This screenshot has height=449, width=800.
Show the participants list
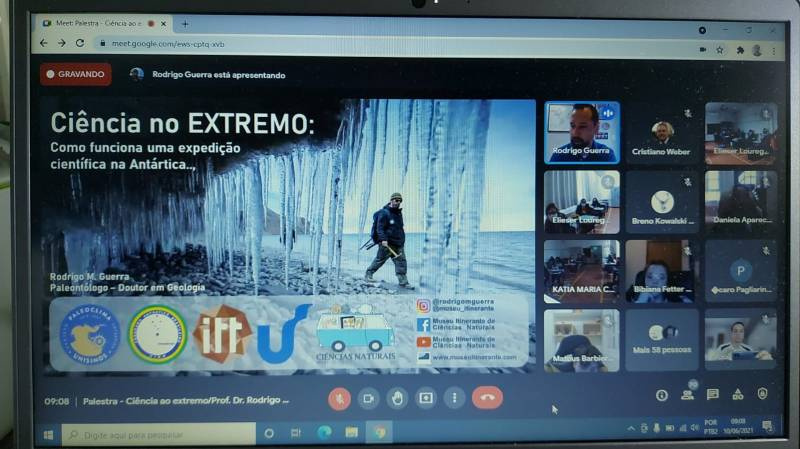click(687, 394)
